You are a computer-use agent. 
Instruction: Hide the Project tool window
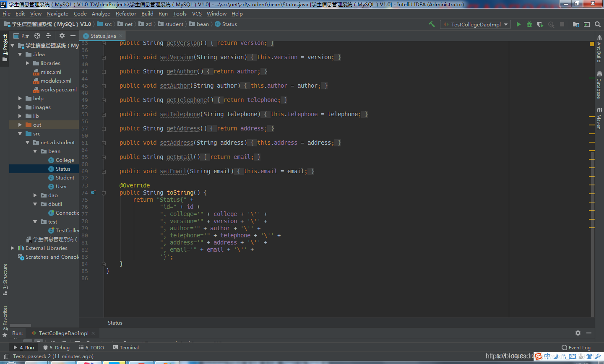click(73, 36)
